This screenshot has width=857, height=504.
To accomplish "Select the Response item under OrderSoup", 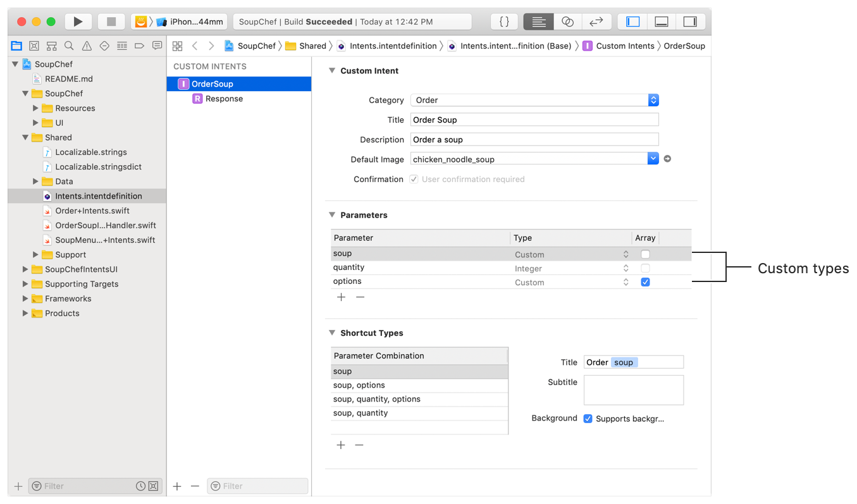I will (218, 99).
